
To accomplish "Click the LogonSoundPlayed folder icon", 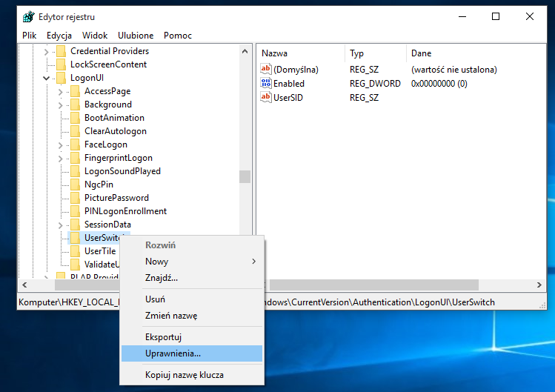I will pos(75,171).
